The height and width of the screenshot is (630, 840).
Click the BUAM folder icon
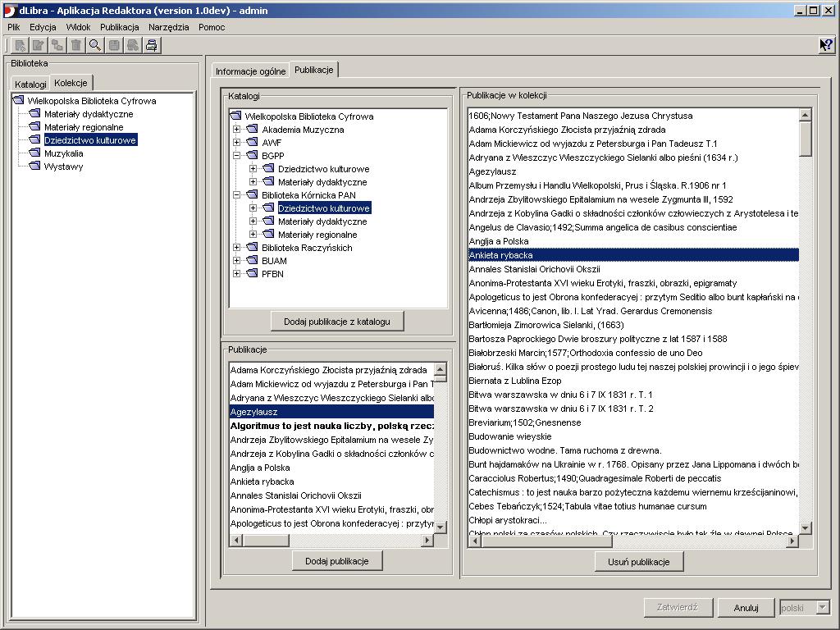coord(252,261)
